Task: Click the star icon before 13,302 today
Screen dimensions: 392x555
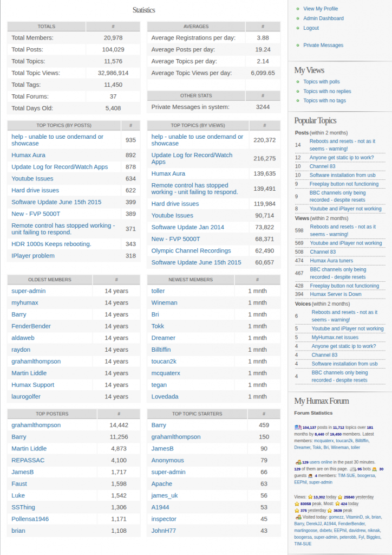Action: click(x=310, y=497)
